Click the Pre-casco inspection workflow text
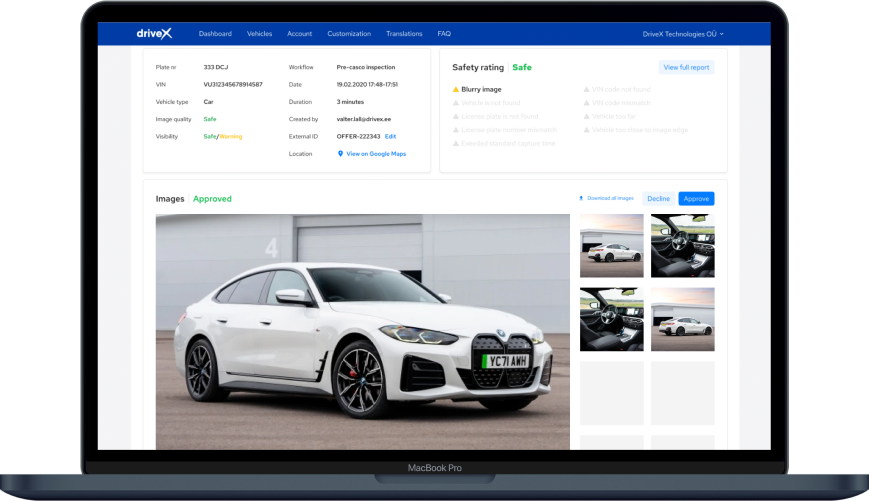Screen dimensions: 869x501 click(366, 67)
